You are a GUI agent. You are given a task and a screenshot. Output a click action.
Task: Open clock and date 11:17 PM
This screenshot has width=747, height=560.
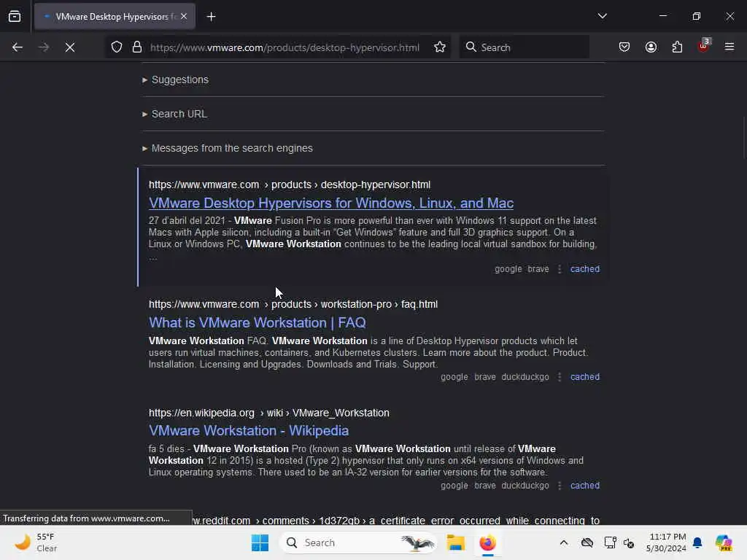coord(666,542)
